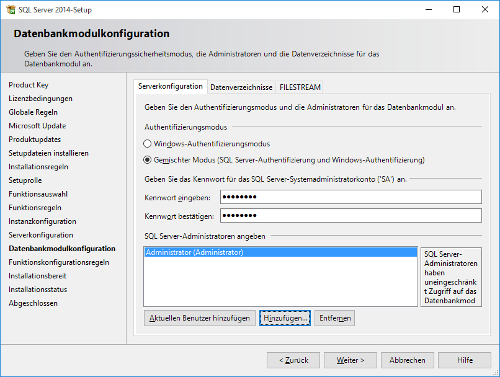The width and height of the screenshot is (500, 377).
Task: Continue with the Weiter button
Action: click(350, 360)
